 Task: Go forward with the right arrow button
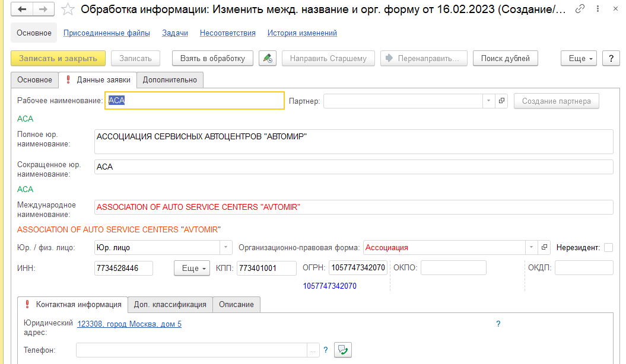[43, 9]
